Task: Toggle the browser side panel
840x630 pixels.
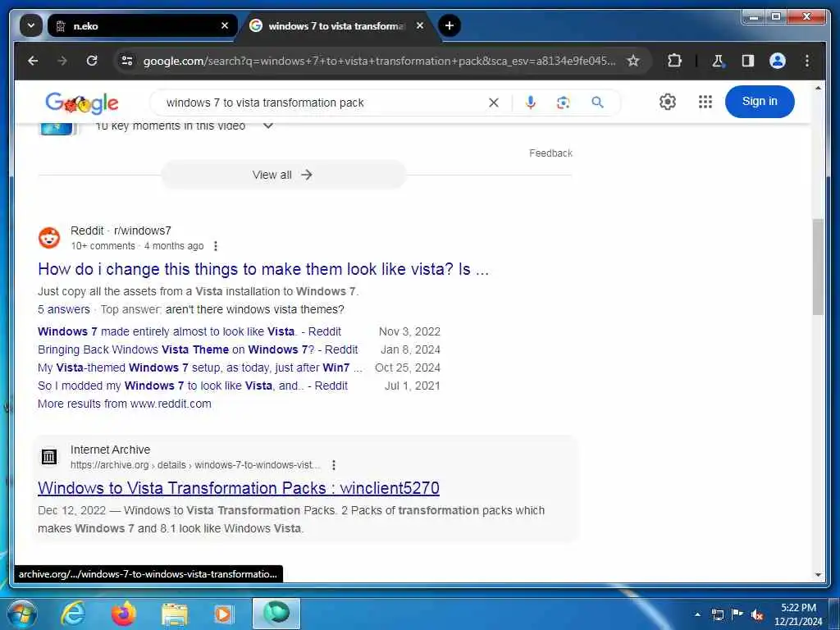Action: 748,61
